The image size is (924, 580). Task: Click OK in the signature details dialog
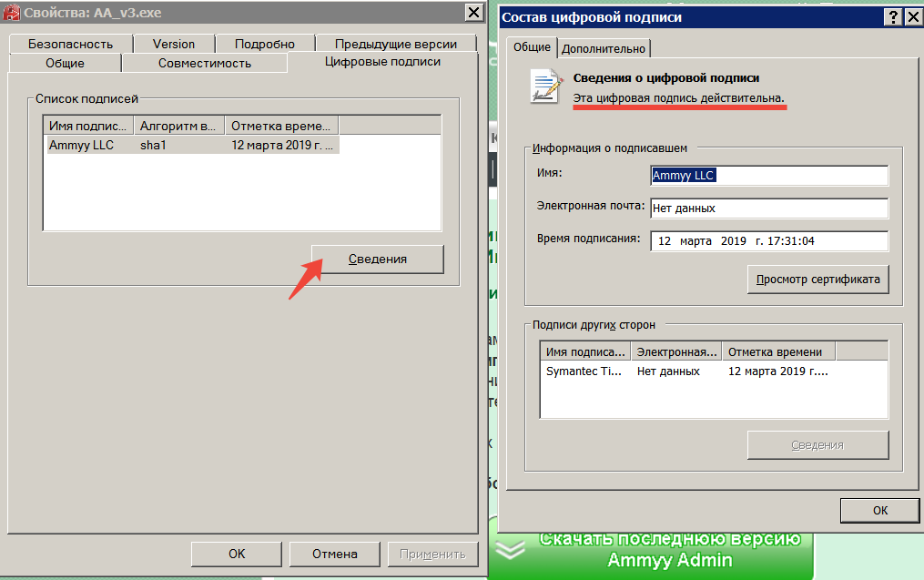(x=879, y=511)
